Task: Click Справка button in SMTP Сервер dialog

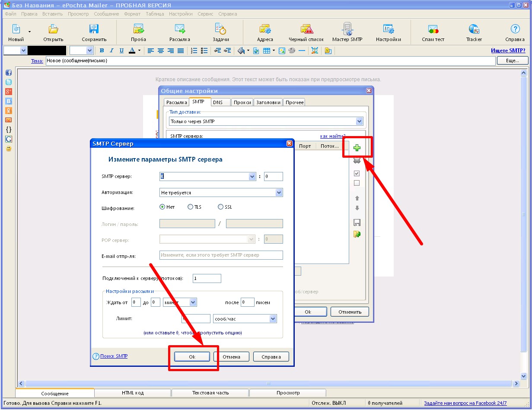Action: (x=271, y=357)
